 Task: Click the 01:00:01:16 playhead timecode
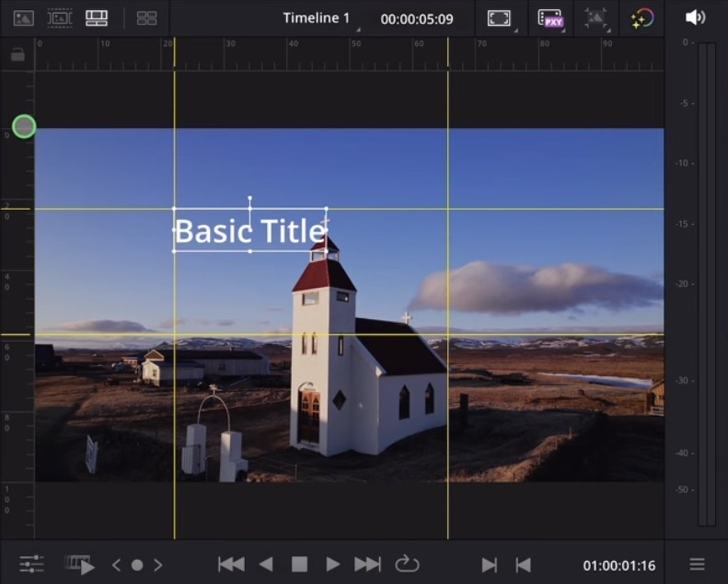(618, 566)
